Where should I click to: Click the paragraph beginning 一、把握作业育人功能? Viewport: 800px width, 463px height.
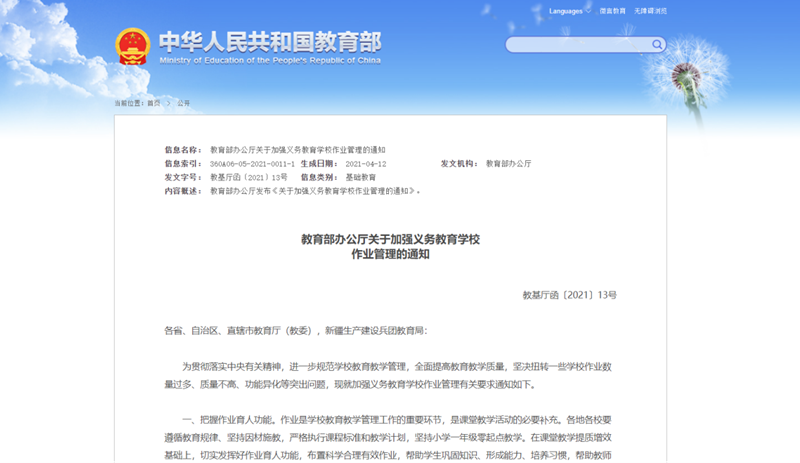coord(388,437)
